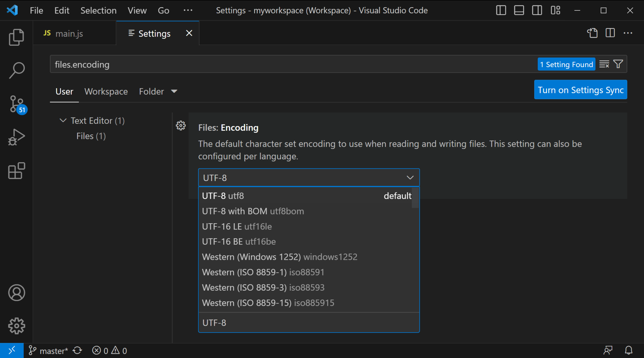
Task: Click the Accounts icon in activity bar
Action: point(16,293)
